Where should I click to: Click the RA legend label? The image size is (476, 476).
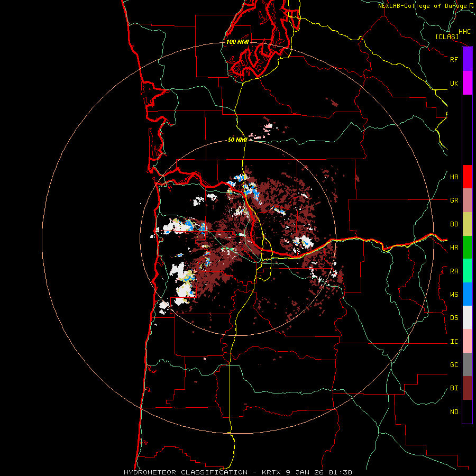[x=454, y=271]
